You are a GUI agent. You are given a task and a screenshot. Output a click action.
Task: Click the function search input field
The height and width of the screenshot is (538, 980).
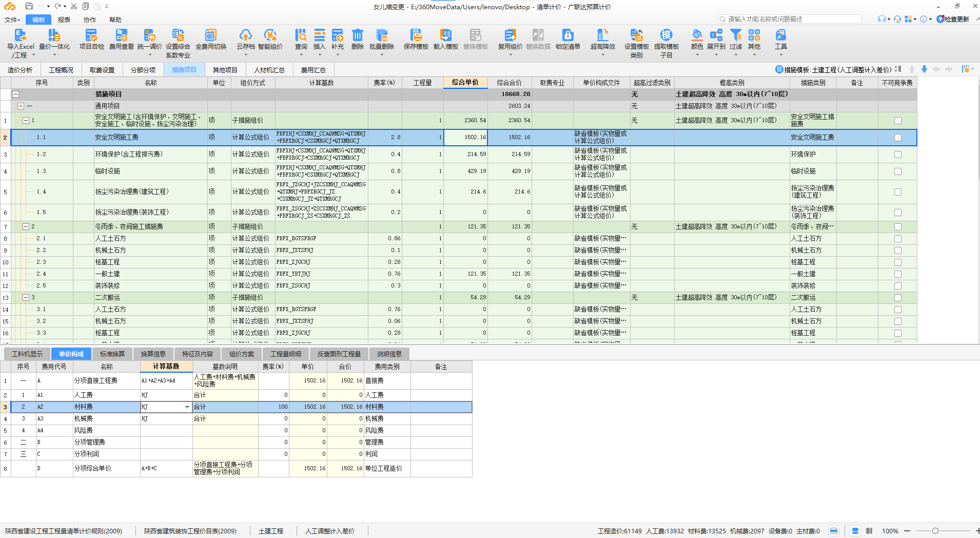tap(789, 19)
